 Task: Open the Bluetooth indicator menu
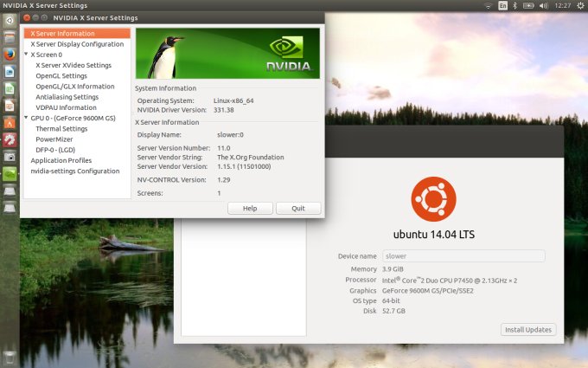(x=514, y=6)
